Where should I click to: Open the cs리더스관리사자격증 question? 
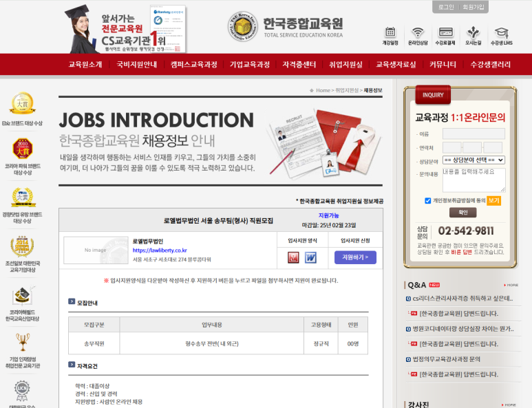click(462, 299)
